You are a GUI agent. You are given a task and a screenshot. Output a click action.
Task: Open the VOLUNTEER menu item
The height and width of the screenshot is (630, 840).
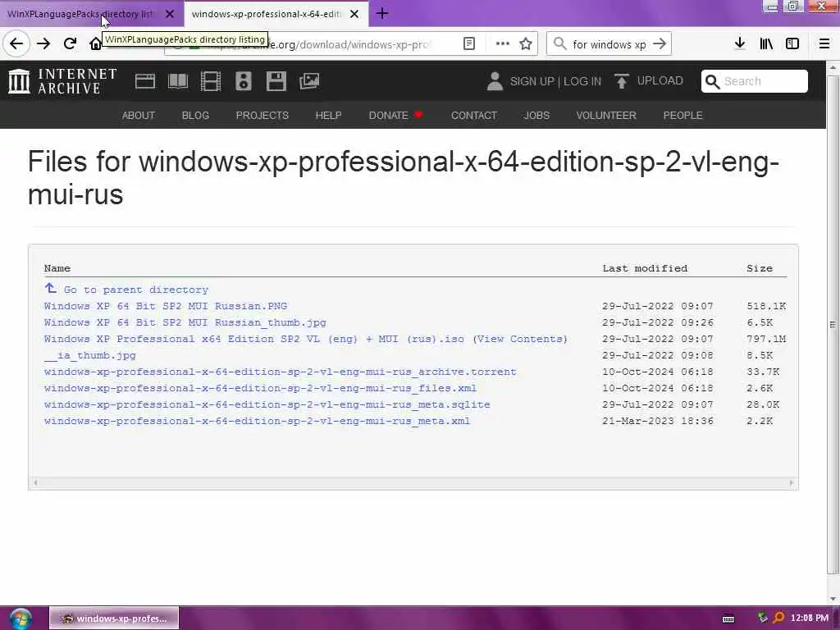click(606, 115)
